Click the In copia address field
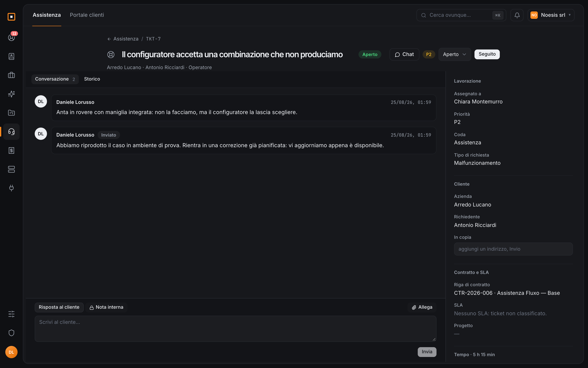 tap(513, 249)
